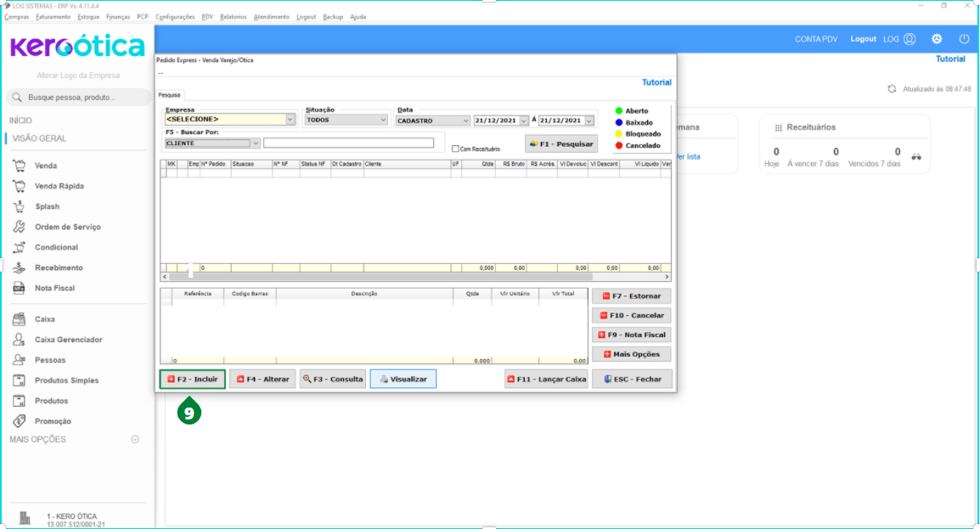This screenshot has height=529, width=980.
Task: Expand the Empresa dropdown
Action: (x=290, y=119)
